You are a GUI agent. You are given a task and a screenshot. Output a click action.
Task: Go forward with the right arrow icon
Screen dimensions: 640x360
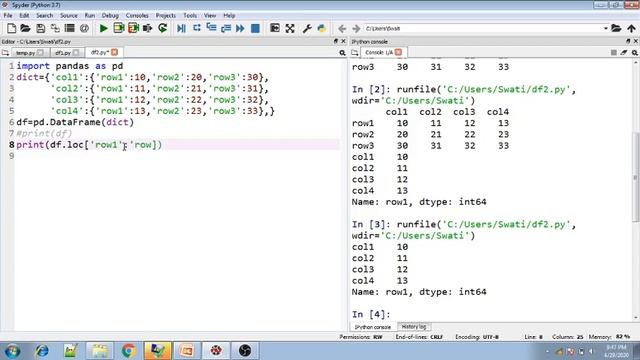(x=356, y=29)
